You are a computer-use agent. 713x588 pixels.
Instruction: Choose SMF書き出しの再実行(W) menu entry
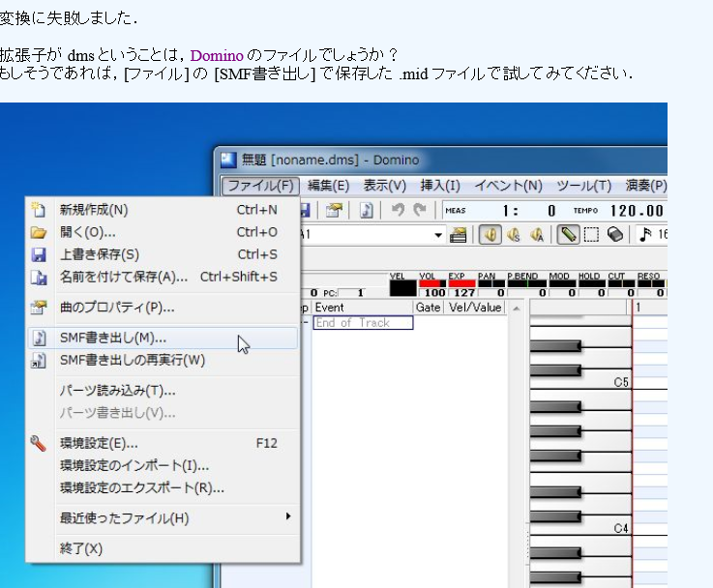(163, 361)
